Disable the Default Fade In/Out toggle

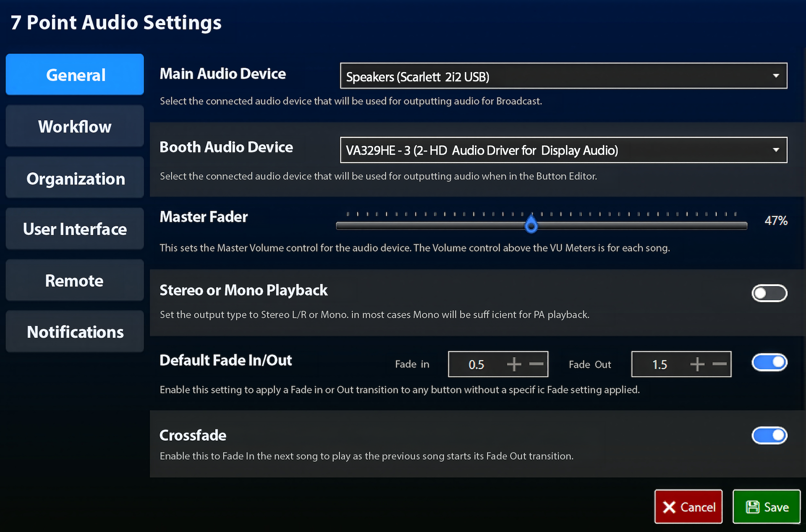[x=769, y=362]
